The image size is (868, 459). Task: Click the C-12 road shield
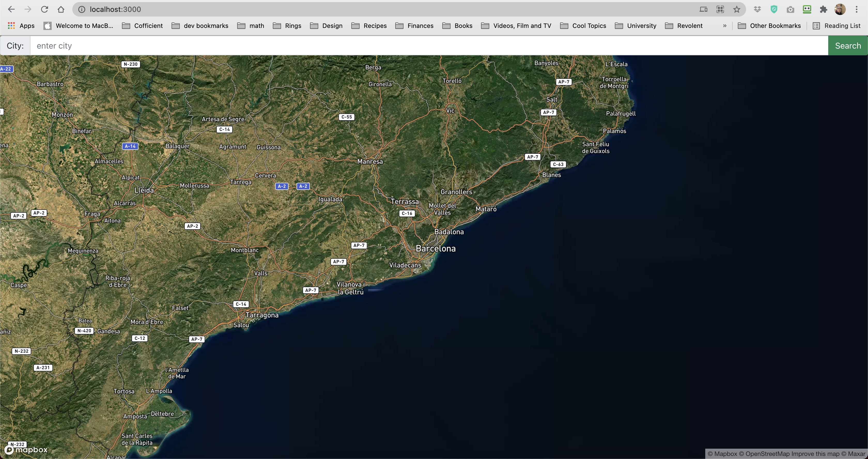coord(139,338)
